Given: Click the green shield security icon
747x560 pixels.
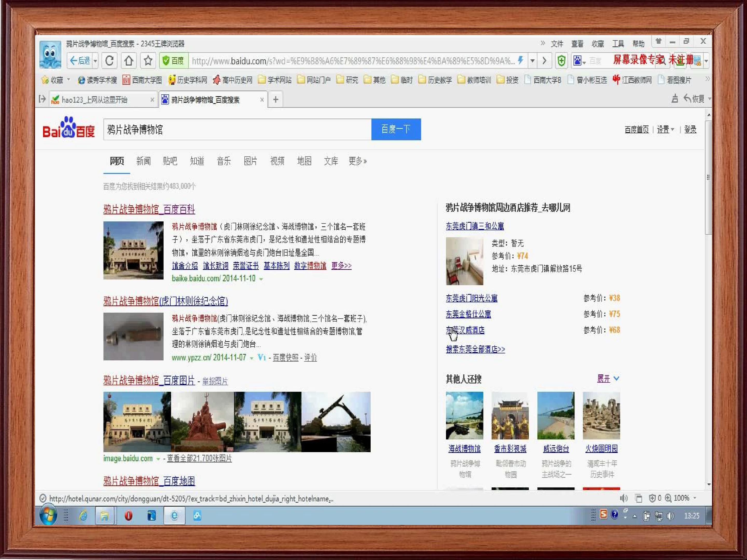Looking at the screenshot, I should coord(561,61).
